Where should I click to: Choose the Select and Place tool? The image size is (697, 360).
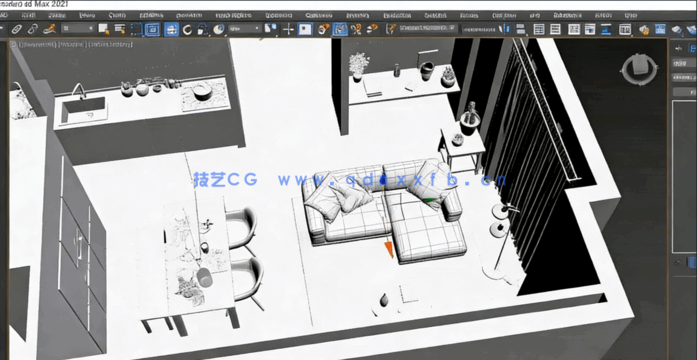click(x=218, y=29)
